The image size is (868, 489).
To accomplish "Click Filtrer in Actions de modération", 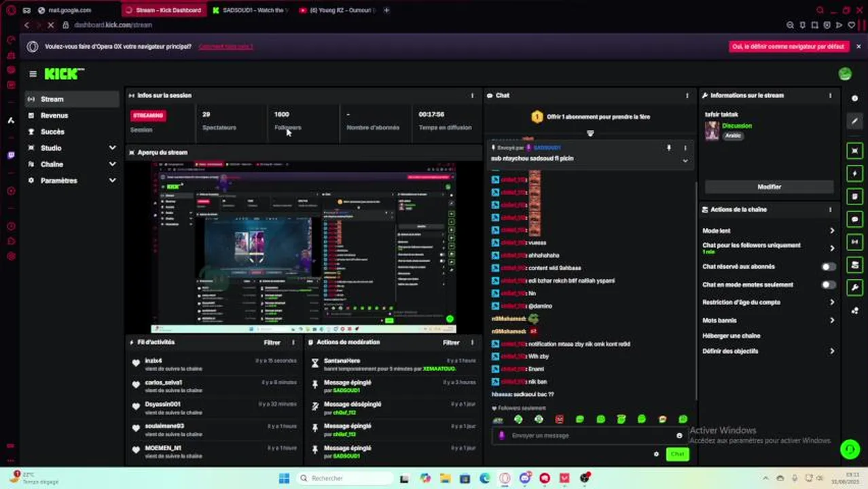I will [451, 342].
